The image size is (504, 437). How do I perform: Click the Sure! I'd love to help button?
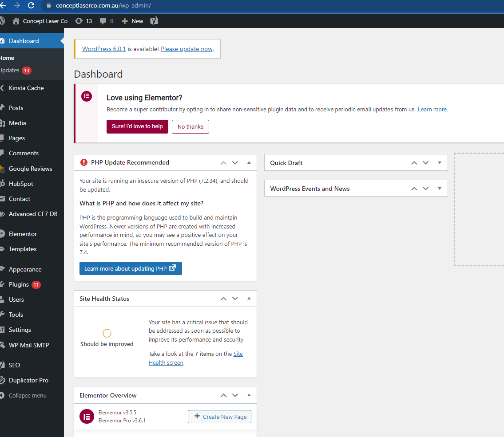click(137, 126)
